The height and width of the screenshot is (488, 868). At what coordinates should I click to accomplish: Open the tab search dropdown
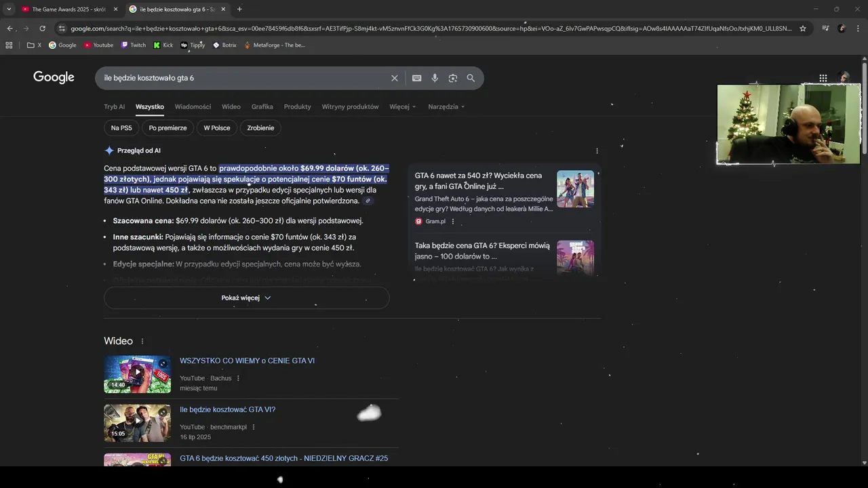tap(9, 9)
